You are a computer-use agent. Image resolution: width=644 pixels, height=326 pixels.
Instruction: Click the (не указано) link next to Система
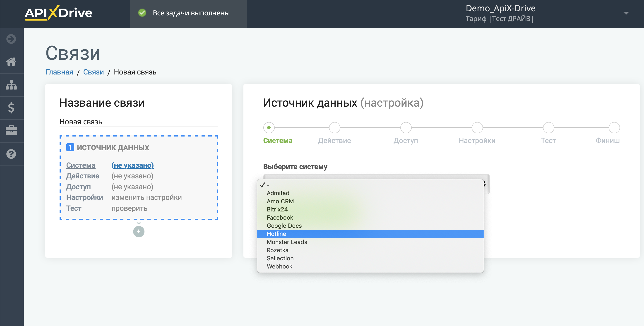132,165
